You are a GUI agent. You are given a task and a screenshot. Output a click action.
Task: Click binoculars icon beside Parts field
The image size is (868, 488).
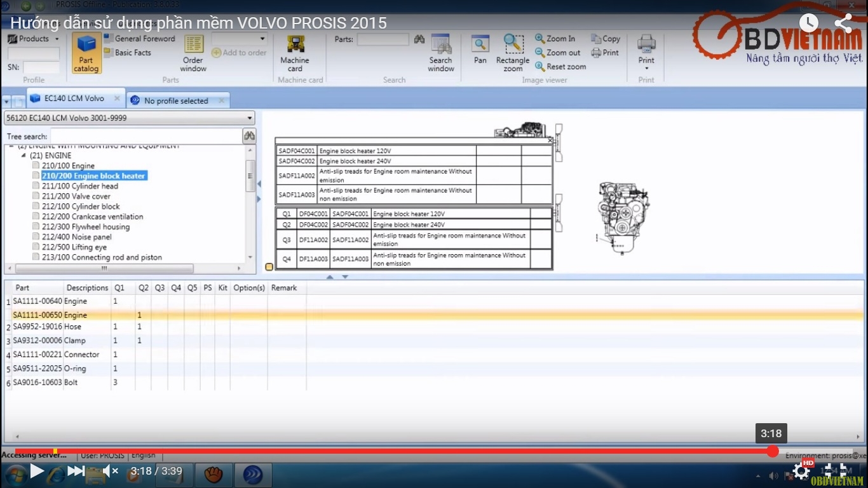coord(419,39)
